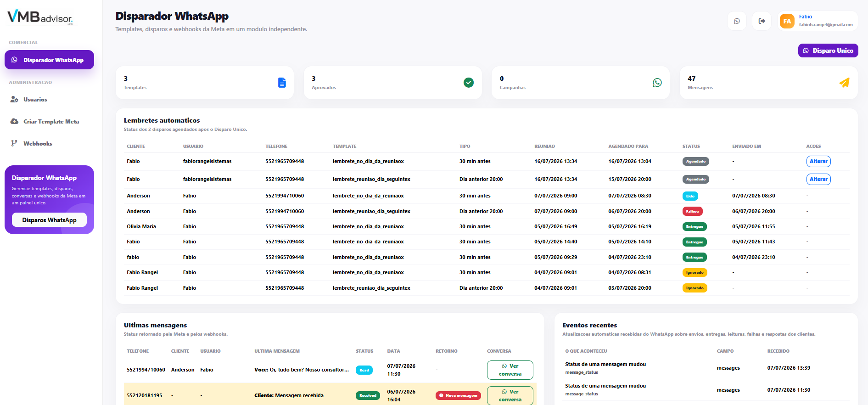Click the Eventos recentes section title
The image size is (868, 405).
(x=589, y=325)
